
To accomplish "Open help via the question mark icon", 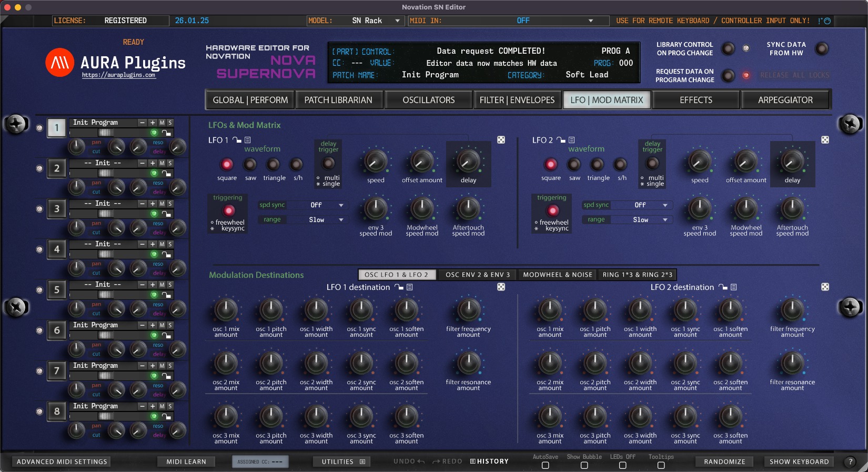I will [850, 461].
